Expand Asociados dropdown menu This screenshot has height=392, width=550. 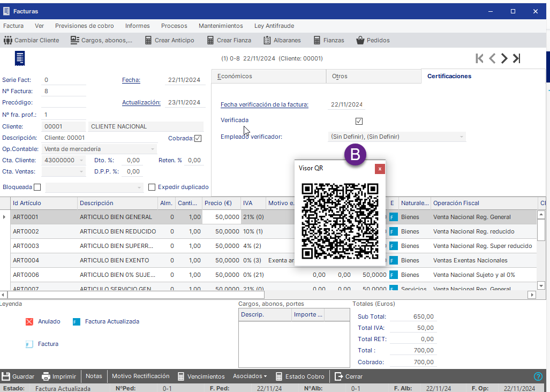250,376
